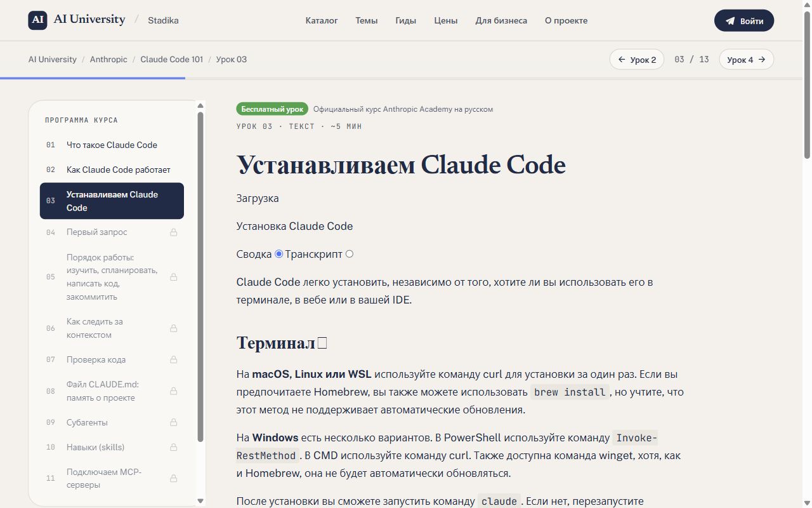Open lesson 01 Что такое Claude Code
Viewport: 812px width, 508px height.
(x=112, y=145)
